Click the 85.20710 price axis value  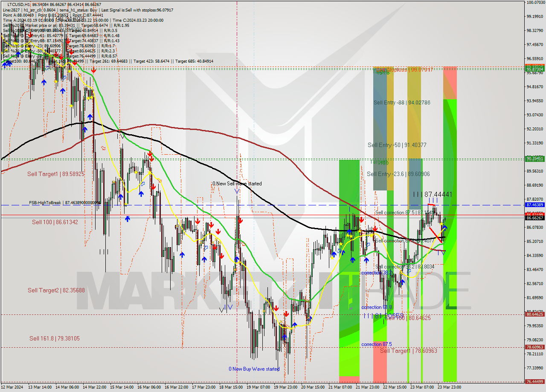(x=535, y=242)
